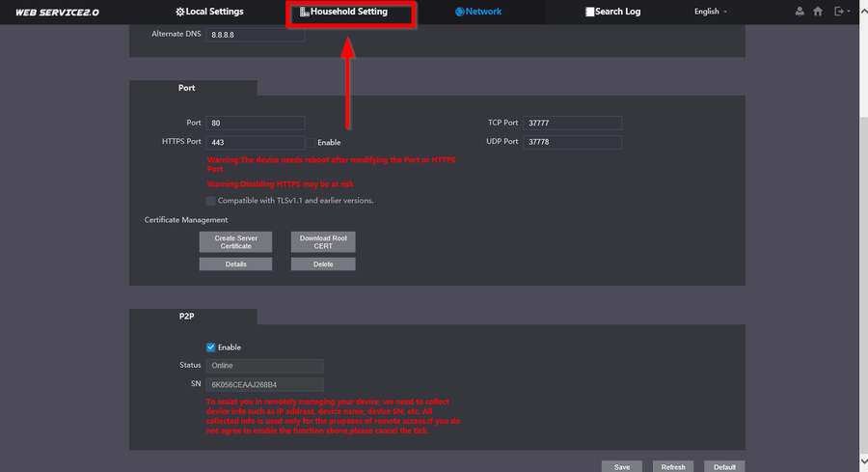Click the Refresh button

click(673, 466)
